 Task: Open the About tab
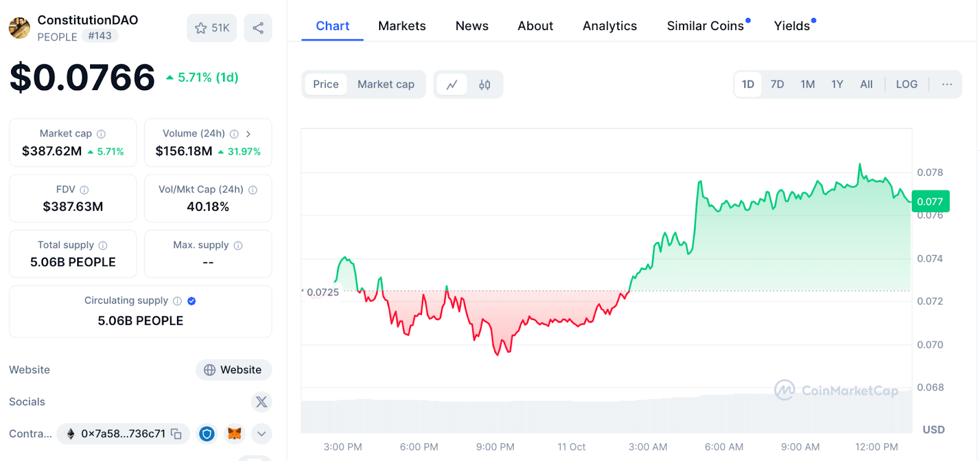pos(535,26)
